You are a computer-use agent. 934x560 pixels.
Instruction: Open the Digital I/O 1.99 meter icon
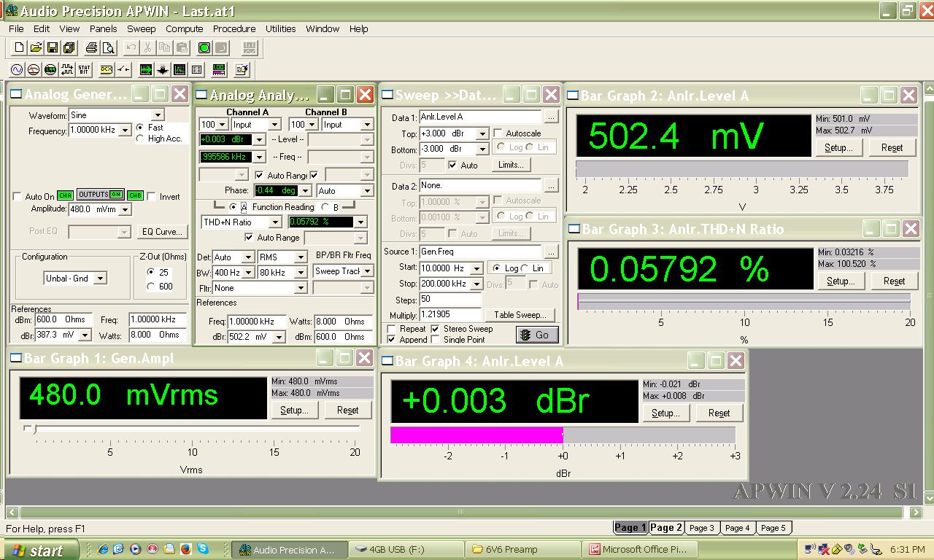point(50,70)
